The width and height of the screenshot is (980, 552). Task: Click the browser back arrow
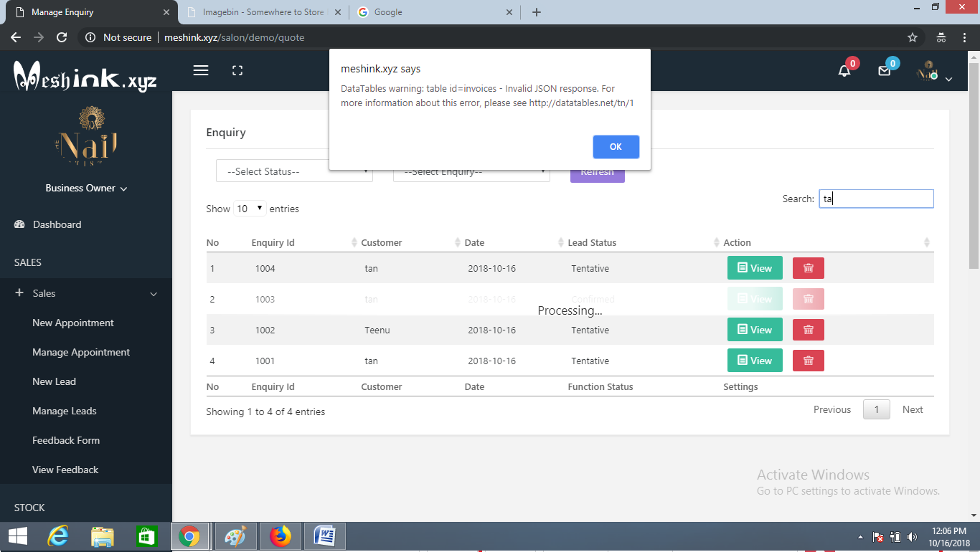coord(16,37)
